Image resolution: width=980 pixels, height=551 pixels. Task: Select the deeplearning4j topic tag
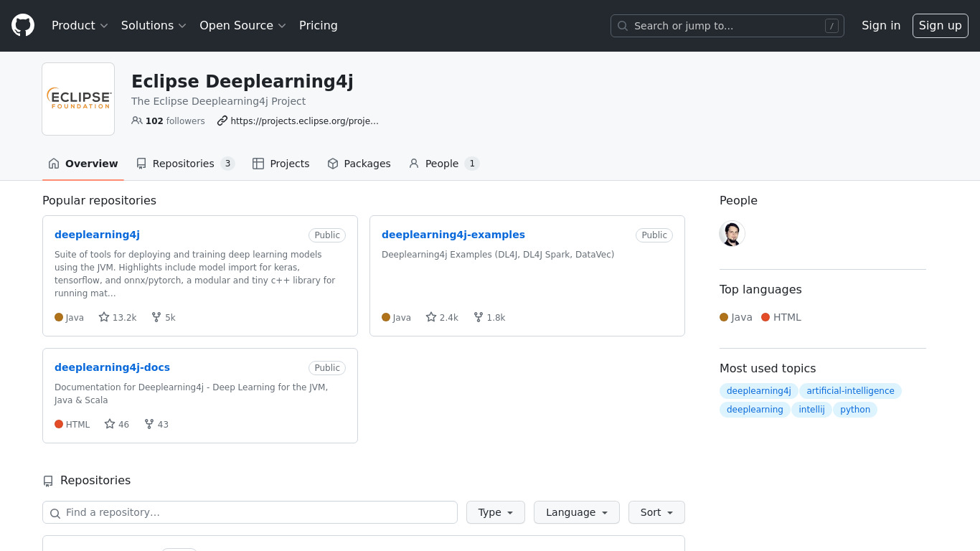tap(759, 391)
